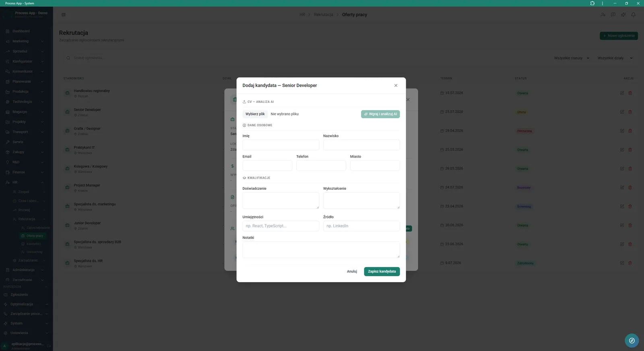Screen dimensions: 644x351
Task: Click the Transport truck icon
Action: pos(8,132)
